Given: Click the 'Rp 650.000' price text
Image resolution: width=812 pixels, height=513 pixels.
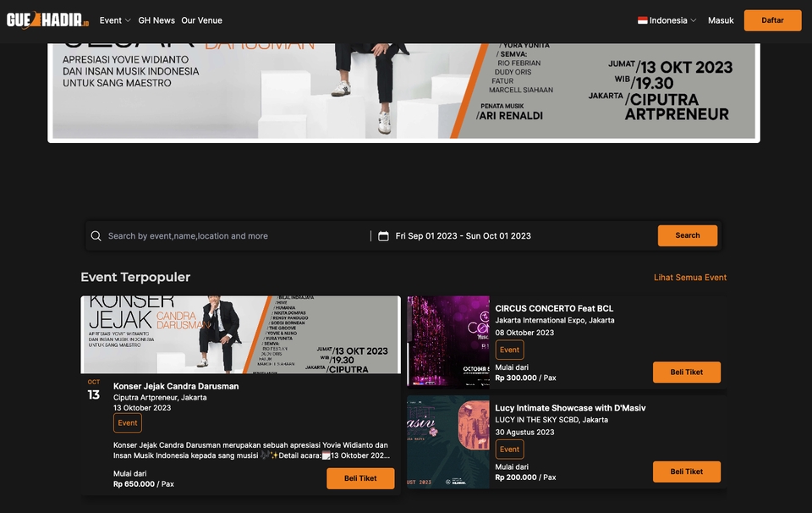Looking at the screenshot, I should coord(134,484).
